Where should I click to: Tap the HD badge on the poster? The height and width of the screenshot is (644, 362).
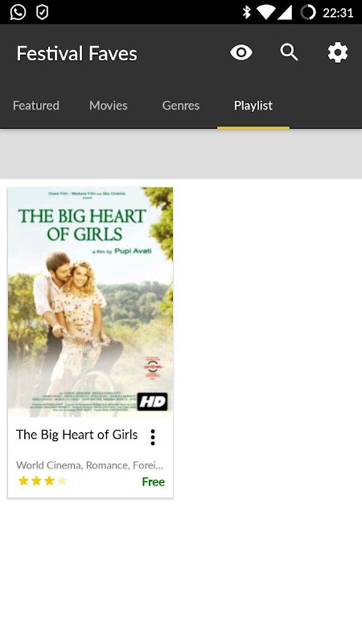(x=152, y=402)
